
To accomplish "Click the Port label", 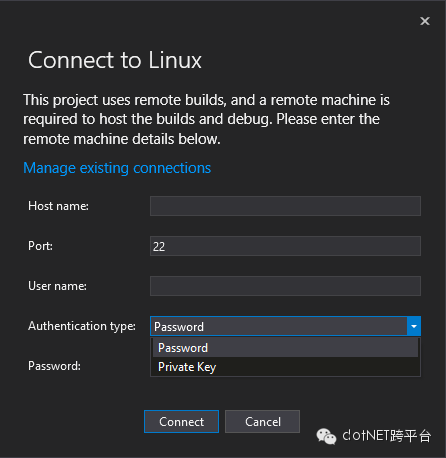I will coord(40,246).
